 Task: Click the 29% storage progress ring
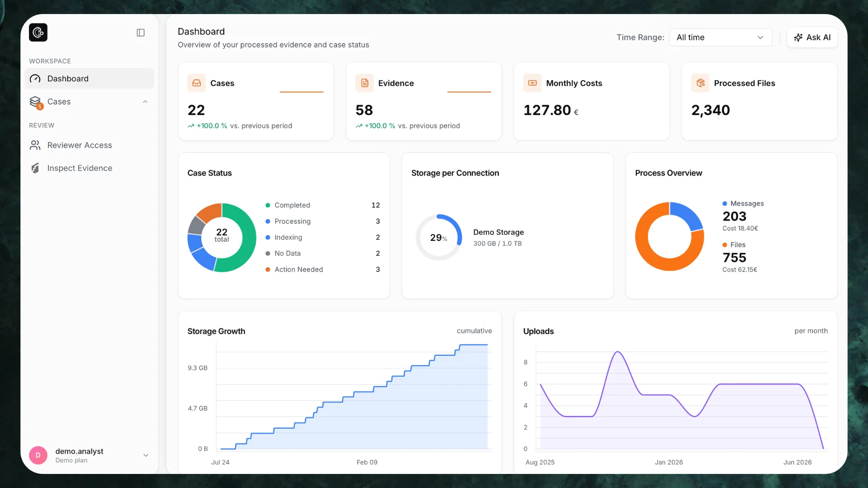[439, 237]
